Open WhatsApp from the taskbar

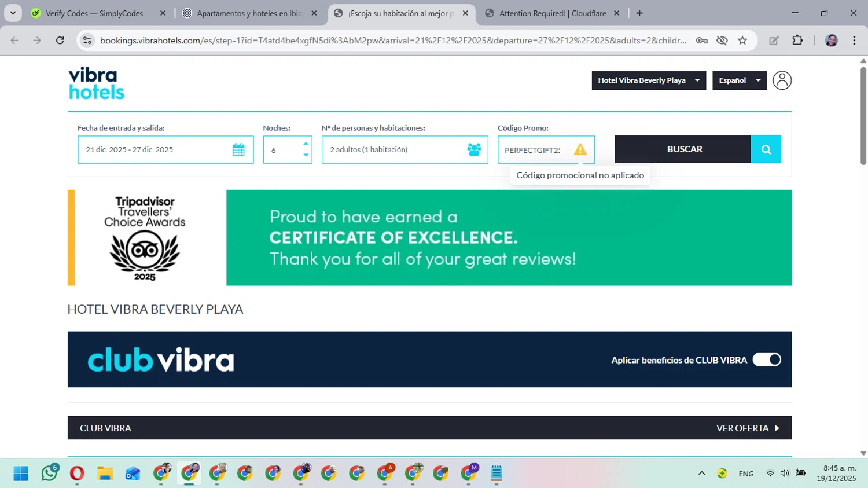pos(49,474)
